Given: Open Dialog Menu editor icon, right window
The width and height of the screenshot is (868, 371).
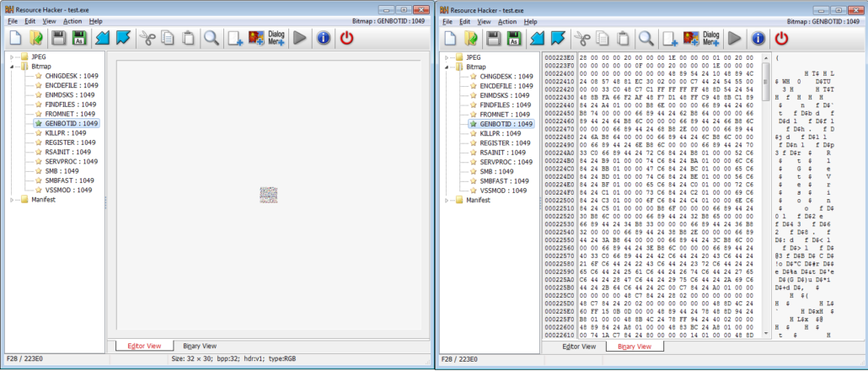Looking at the screenshot, I should (710, 38).
